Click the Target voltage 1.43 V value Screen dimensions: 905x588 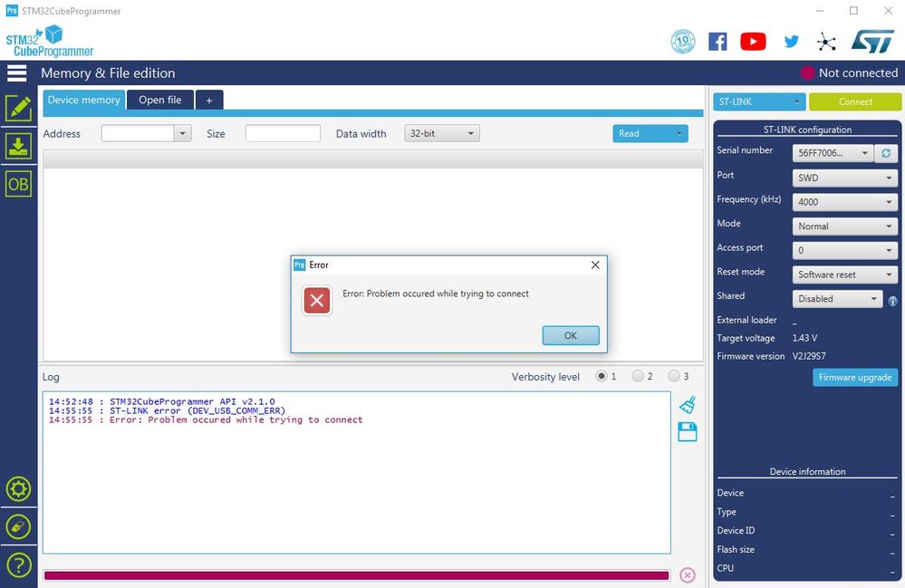804,338
